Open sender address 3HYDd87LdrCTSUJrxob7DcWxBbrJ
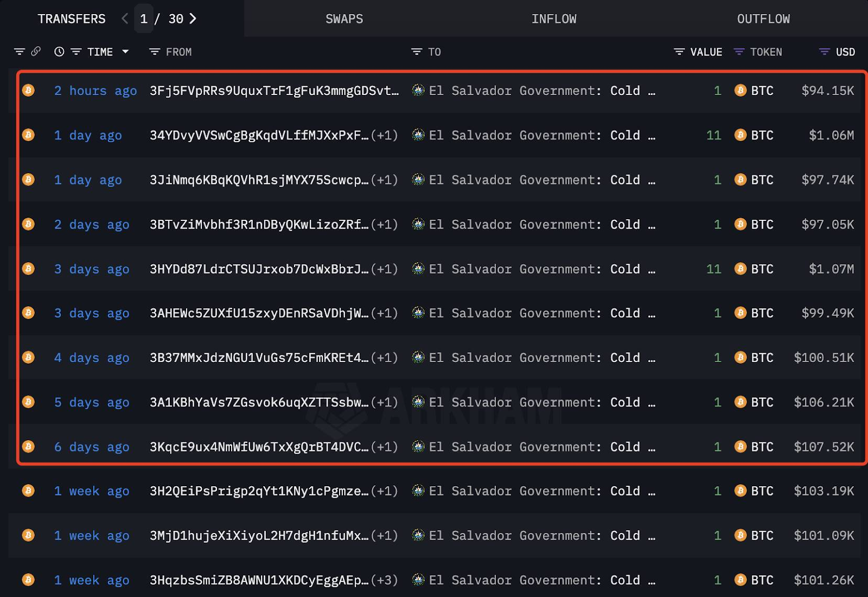 [259, 269]
